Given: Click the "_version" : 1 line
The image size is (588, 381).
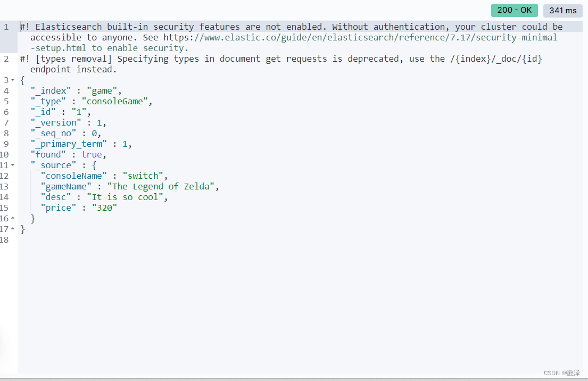Looking at the screenshot, I should [68, 122].
